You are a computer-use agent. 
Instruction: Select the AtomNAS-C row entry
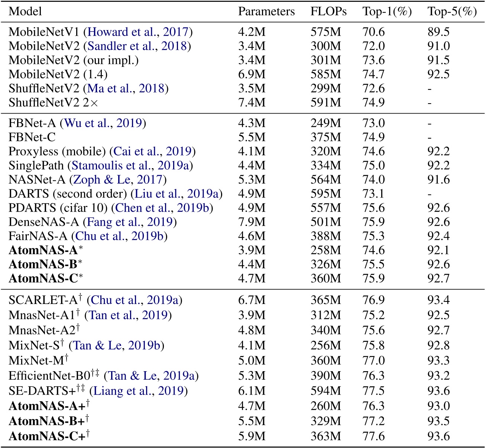[40, 278]
